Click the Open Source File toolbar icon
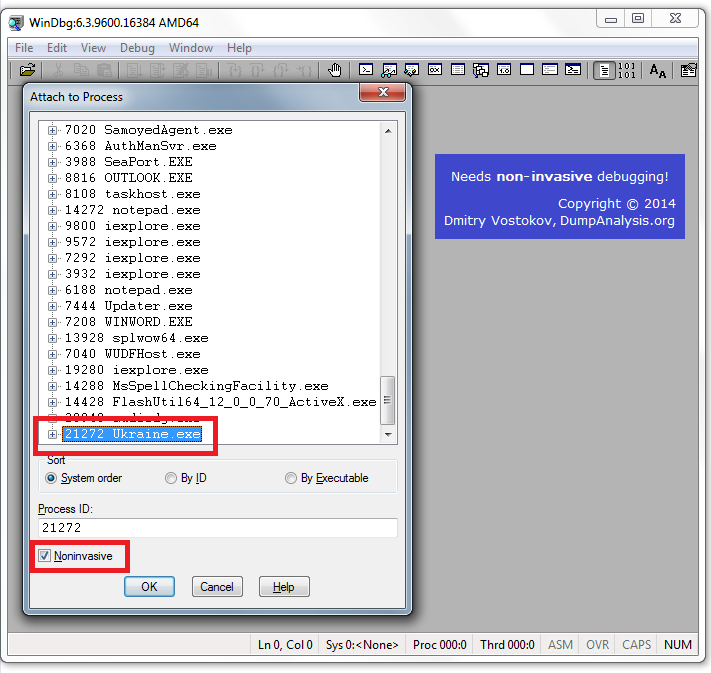Screen dimensions: 711x673 27,70
